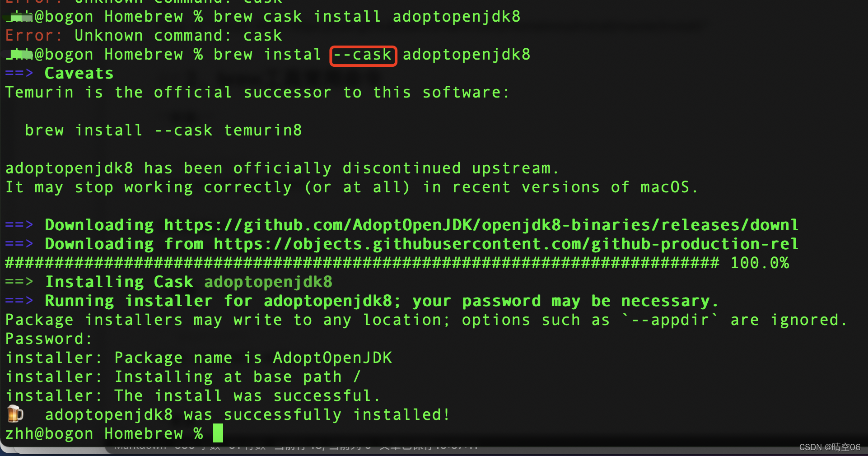Click 'brew install --cask temurin8' line
Viewport: 868px width, 456px height.
click(x=163, y=130)
